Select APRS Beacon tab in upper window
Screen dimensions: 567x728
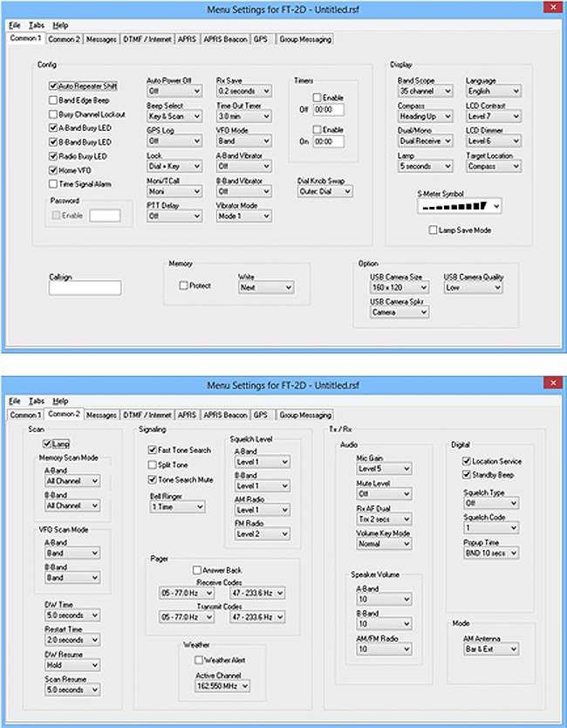225,39
